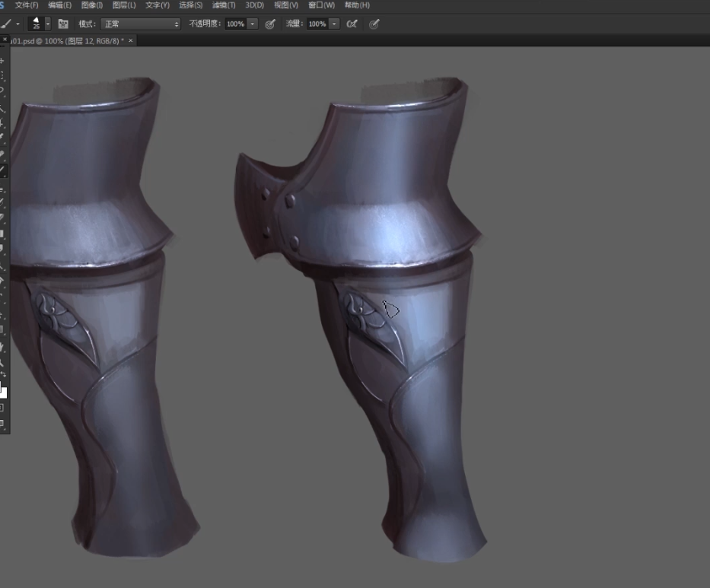
Task: Open the 窗口(W) window menu
Action: pos(321,5)
